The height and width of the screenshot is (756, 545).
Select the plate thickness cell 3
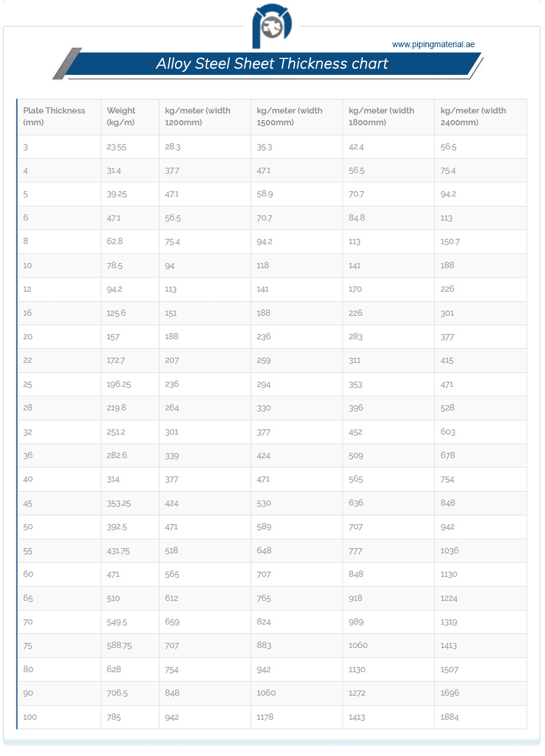pyautogui.click(x=59, y=147)
